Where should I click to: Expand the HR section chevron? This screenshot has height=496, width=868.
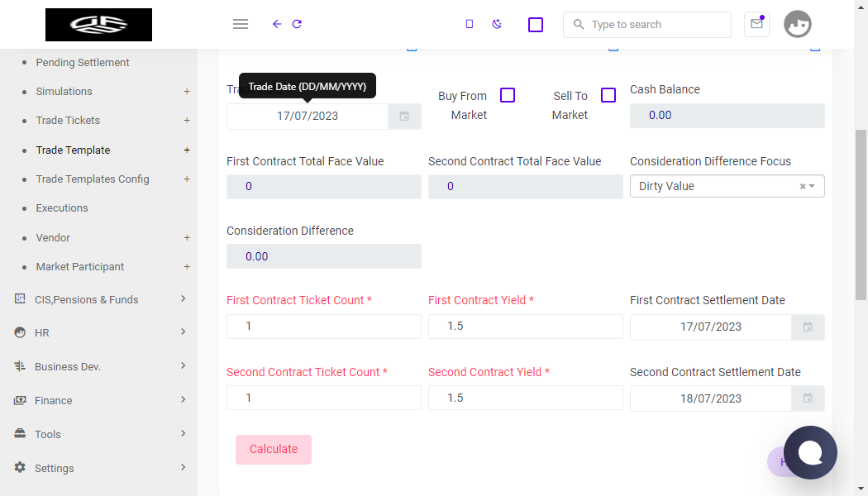(184, 332)
